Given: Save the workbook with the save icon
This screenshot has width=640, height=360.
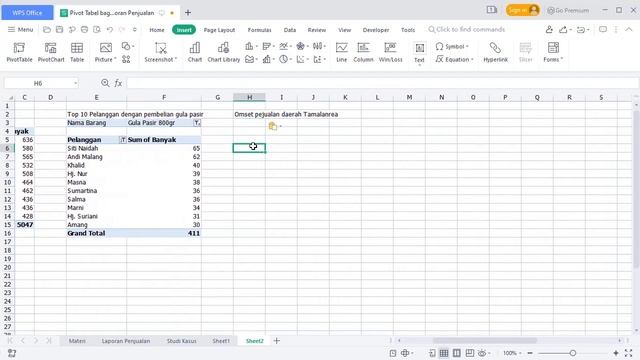Looking at the screenshot, I should pos(60,29).
